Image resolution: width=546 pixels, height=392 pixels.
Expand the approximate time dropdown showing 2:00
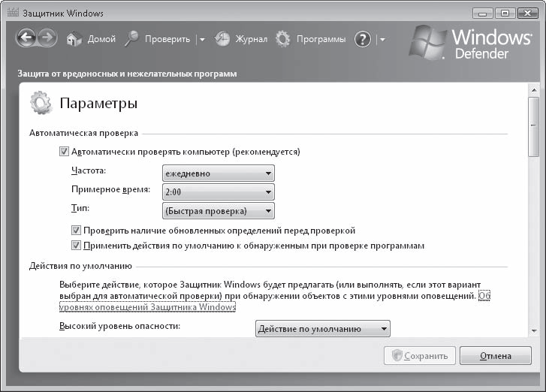click(x=219, y=192)
